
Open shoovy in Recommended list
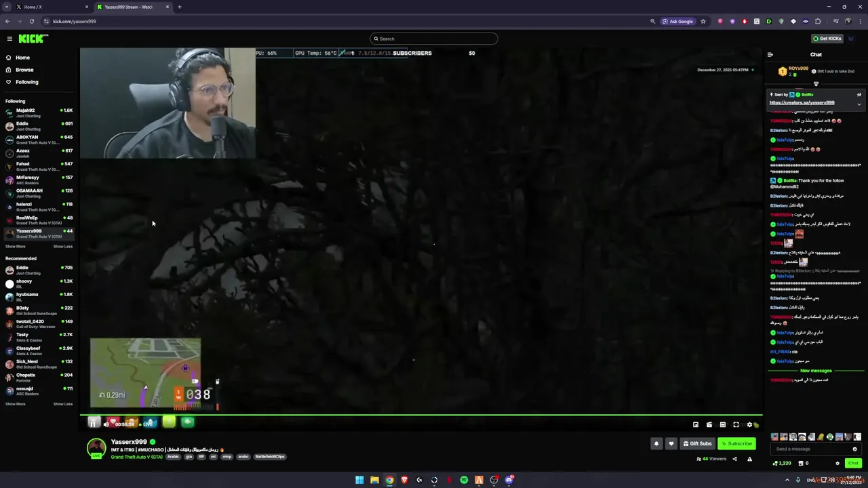tap(39, 283)
